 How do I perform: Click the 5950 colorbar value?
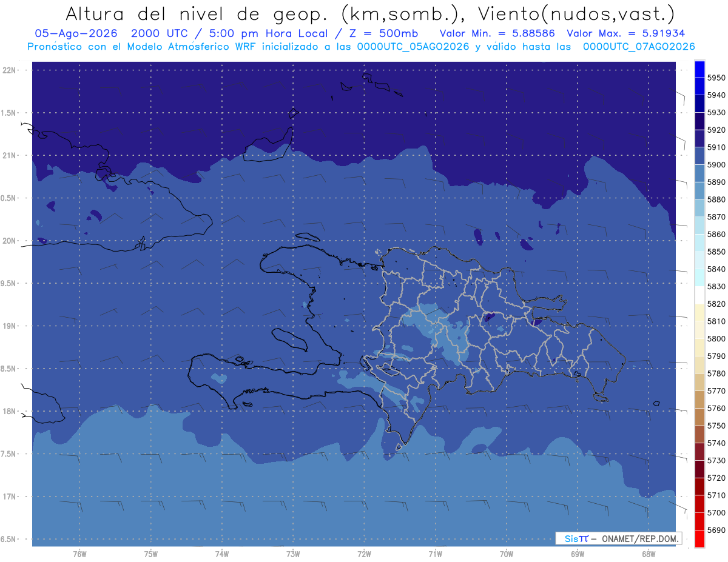click(716, 78)
